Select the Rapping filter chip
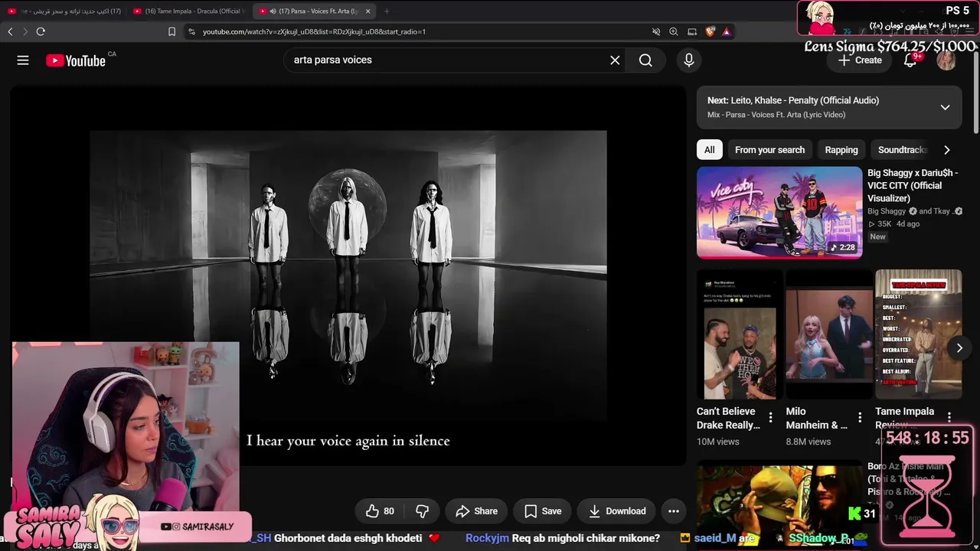The width and height of the screenshot is (980, 551). coord(841,150)
